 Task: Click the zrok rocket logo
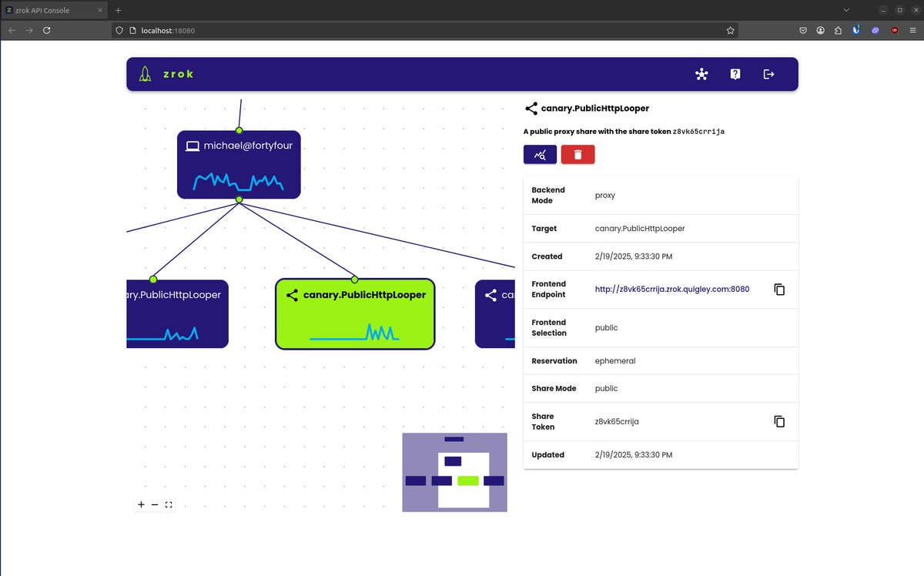145,74
